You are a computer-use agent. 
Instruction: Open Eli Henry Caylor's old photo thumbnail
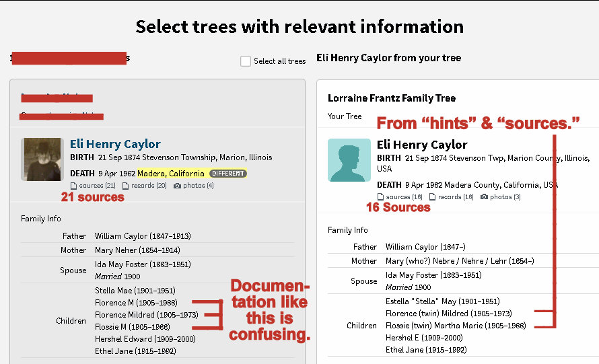[x=42, y=159]
